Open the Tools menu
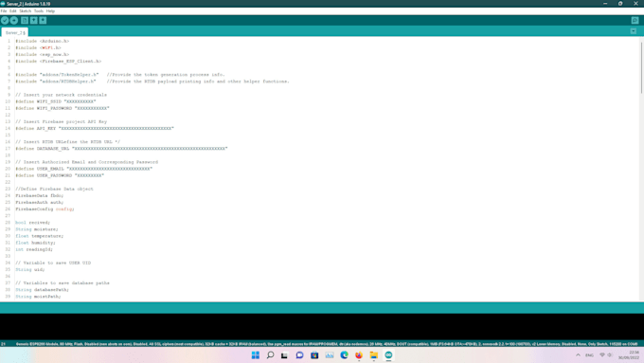644x363 pixels. click(x=39, y=11)
